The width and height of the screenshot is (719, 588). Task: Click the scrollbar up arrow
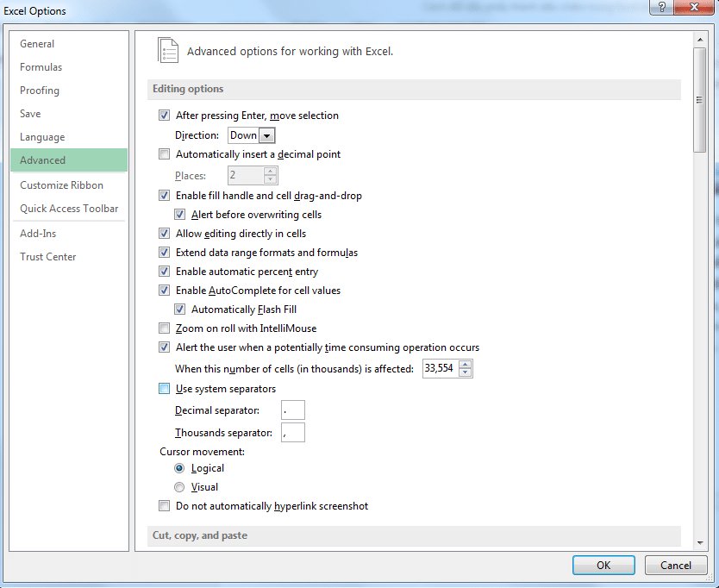[x=700, y=40]
